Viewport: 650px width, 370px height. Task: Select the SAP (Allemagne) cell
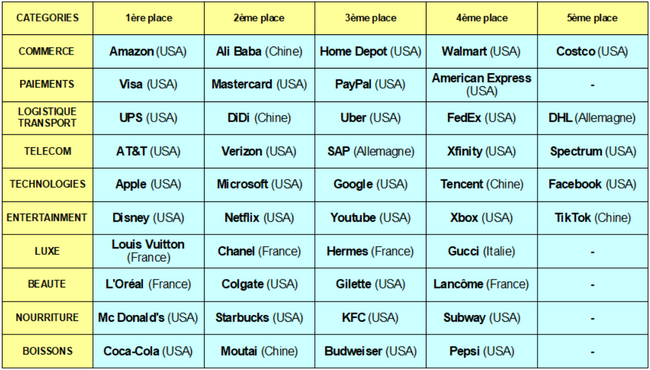pyautogui.click(x=371, y=151)
